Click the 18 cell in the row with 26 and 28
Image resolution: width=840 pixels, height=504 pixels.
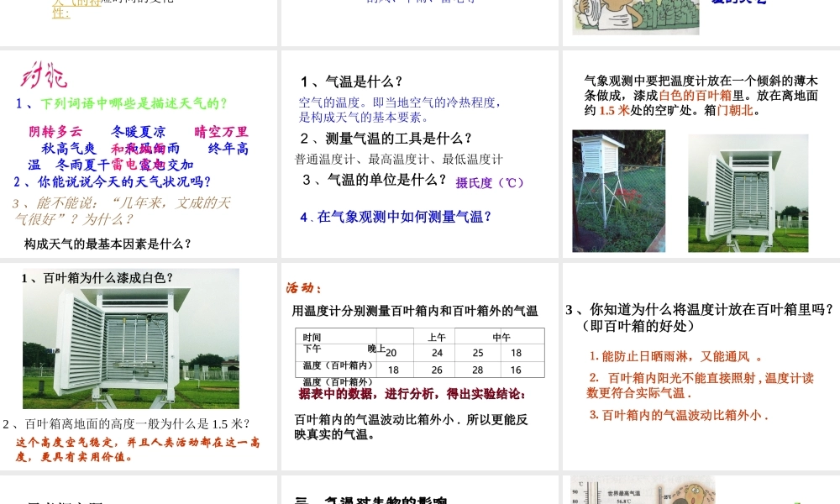pyautogui.click(x=393, y=370)
